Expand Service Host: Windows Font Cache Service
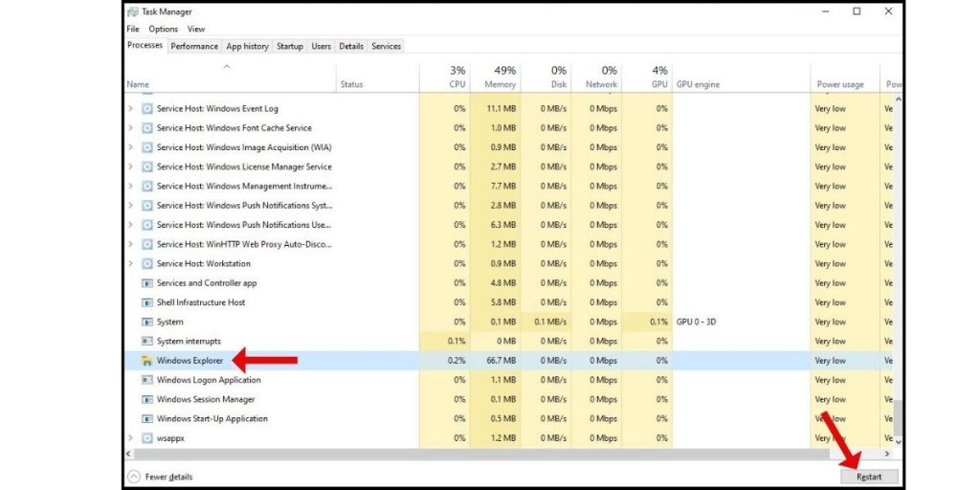This screenshot has height=490, width=980. [x=130, y=128]
